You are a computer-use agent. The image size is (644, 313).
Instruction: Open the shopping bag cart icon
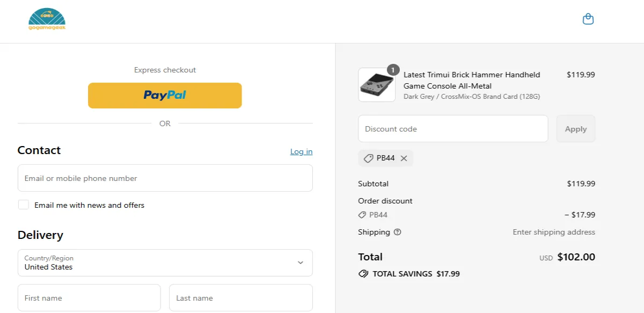click(588, 18)
